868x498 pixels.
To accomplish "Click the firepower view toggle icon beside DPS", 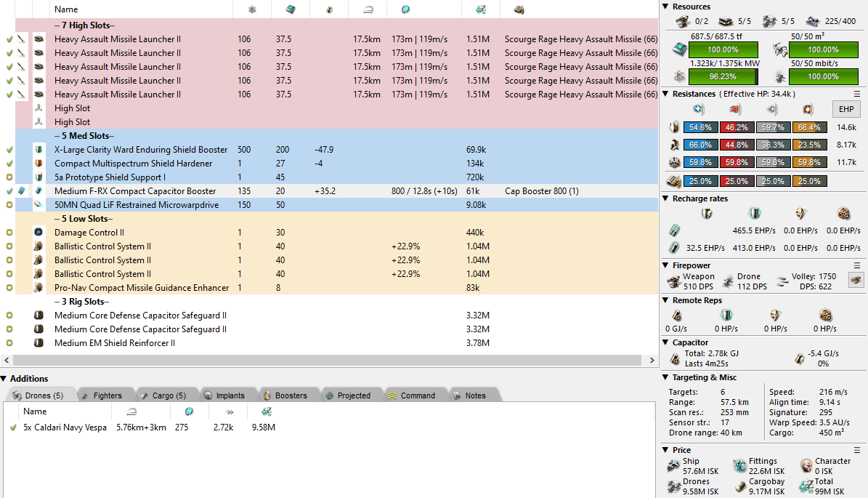I will point(856,281).
